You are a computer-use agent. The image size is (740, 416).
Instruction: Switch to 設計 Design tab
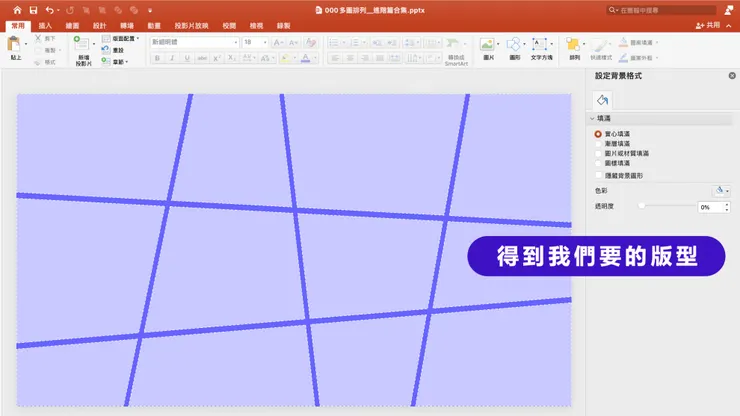[x=100, y=26]
